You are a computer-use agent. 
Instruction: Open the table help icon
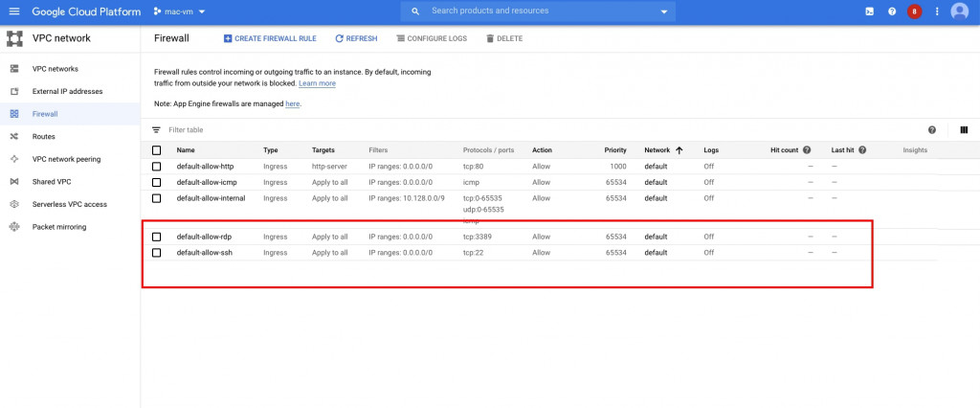(x=932, y=130)
